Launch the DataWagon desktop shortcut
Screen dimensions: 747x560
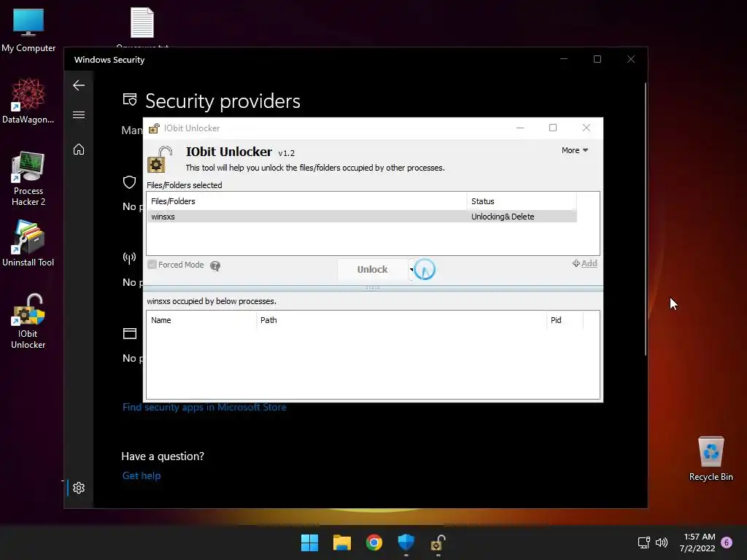28,101
